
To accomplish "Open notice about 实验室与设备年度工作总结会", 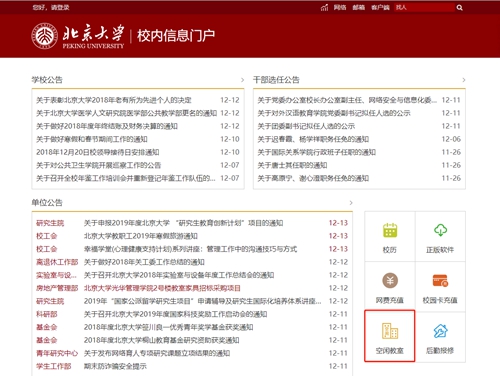I will pos(179,275).
